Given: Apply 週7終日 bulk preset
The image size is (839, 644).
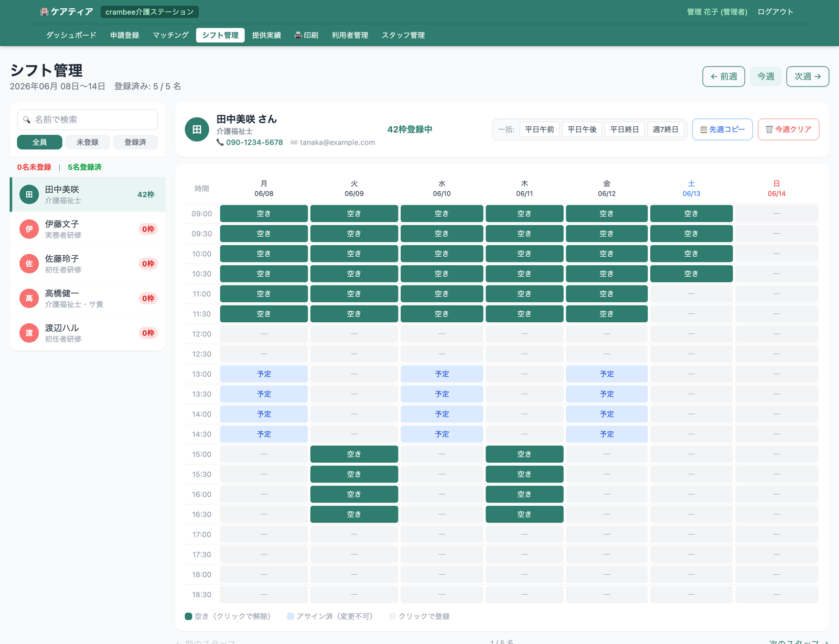Looking at the screenshot, I should coord(665,129).
